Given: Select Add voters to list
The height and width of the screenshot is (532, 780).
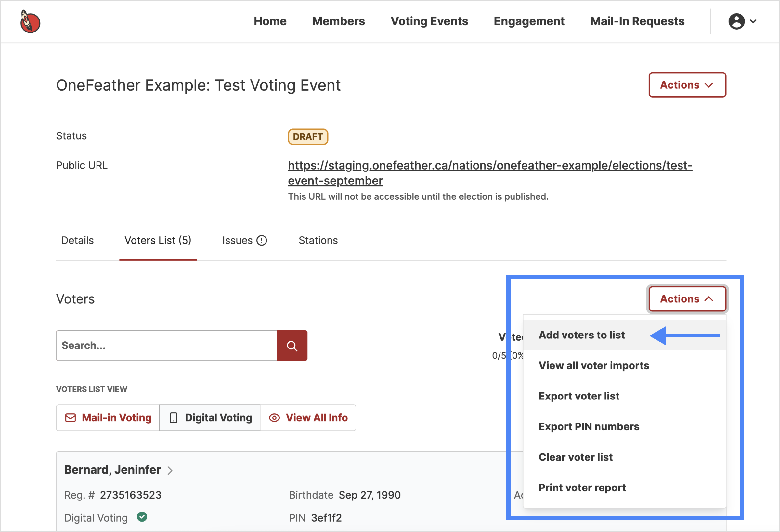Looking at the screenshot, I should click(624, 335).
